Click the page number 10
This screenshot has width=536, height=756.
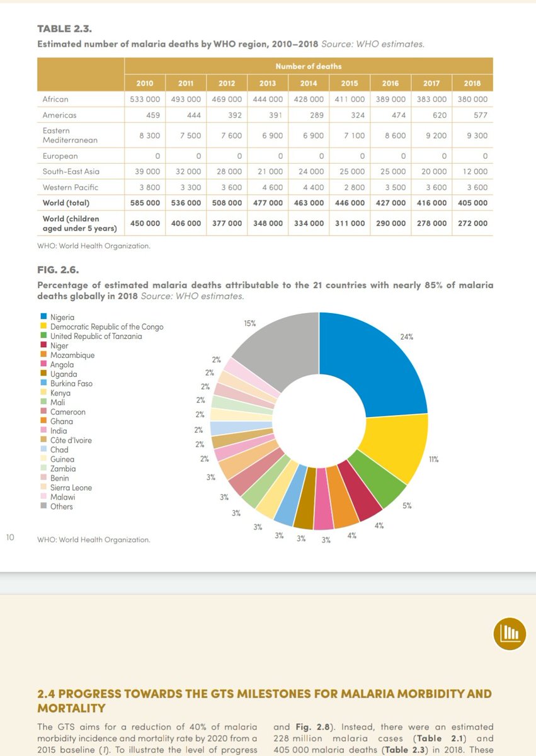click(10, 537)
